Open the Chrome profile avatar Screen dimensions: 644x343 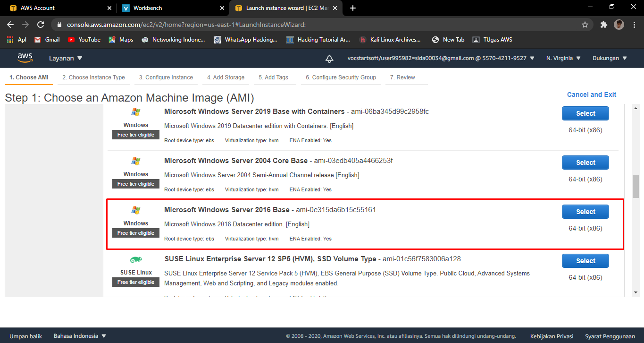pos(619,25)
